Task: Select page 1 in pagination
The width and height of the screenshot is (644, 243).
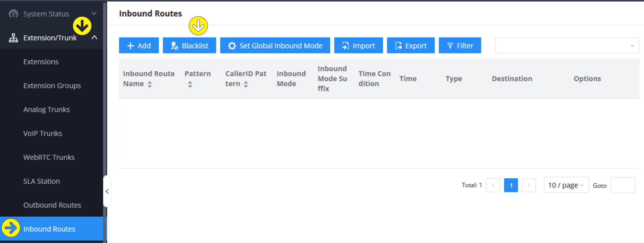Action: point(511,185)
